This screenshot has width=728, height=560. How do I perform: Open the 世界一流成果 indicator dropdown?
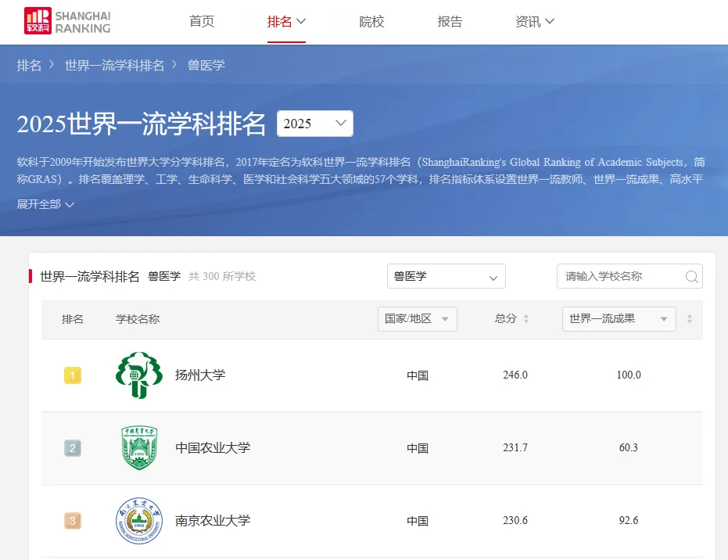(x=619, y=319)
